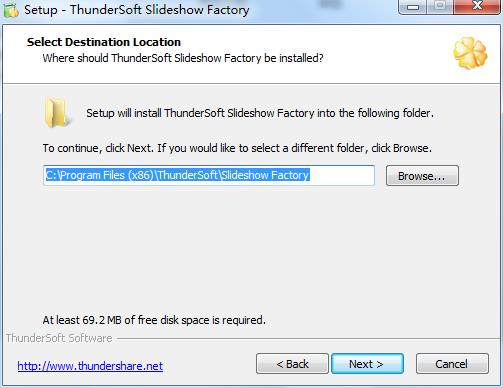Screen dimensions: 503x388
Task: Click the yellow folder icon
Action: (57, 113)
